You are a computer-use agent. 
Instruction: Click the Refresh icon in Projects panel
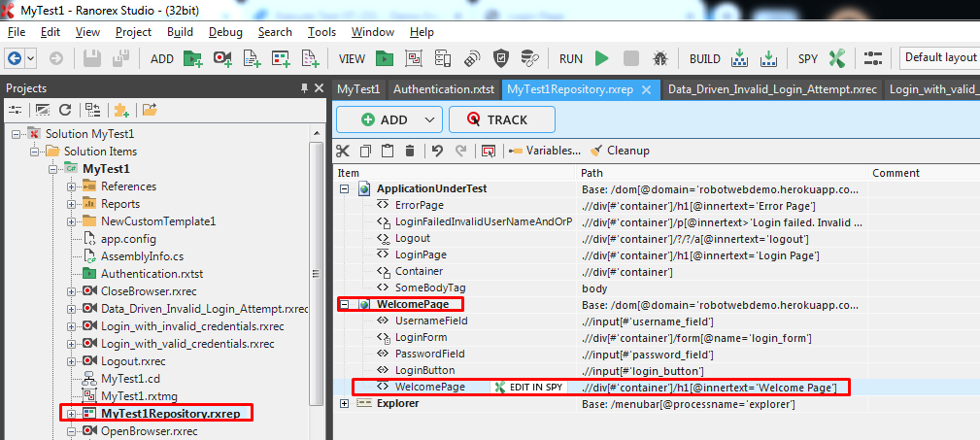[65, 111]
